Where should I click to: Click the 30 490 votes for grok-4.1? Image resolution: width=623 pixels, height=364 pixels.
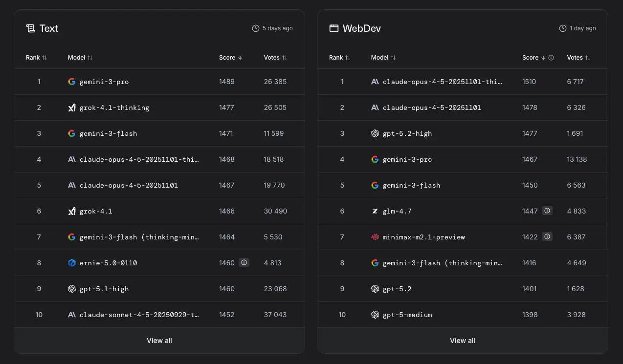point(276,211)
